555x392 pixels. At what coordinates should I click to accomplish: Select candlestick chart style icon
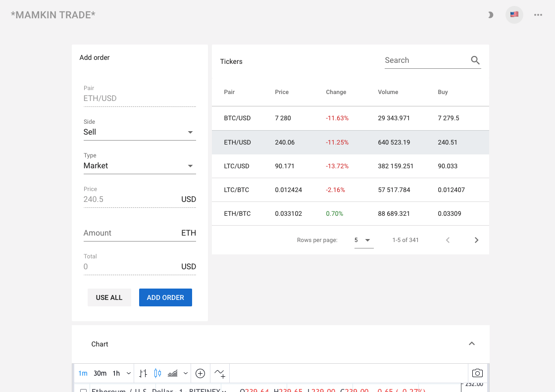(157, 373)
